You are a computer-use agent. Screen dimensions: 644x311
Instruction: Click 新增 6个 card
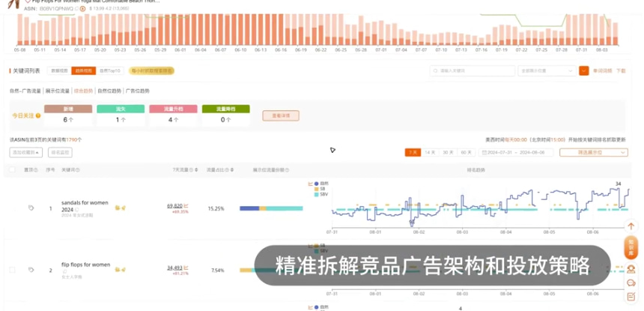[68, 115]
